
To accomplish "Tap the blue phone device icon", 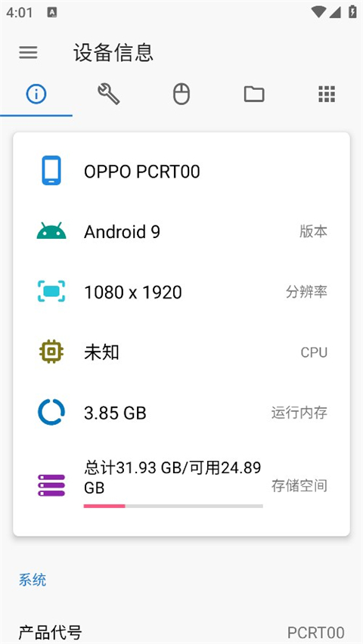I will 51,170.
